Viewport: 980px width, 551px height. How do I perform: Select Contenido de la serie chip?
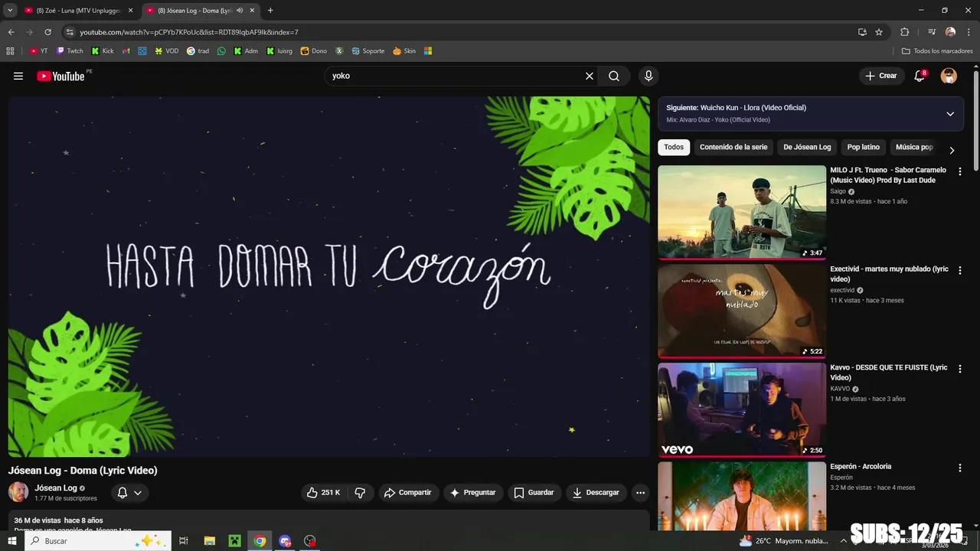(x=733, y=147)
